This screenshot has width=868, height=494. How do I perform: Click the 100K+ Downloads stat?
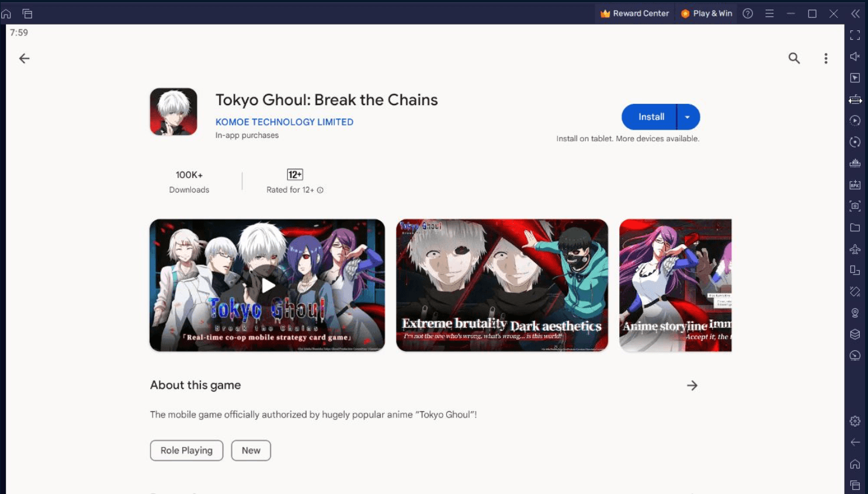click(x=189, y=182)
